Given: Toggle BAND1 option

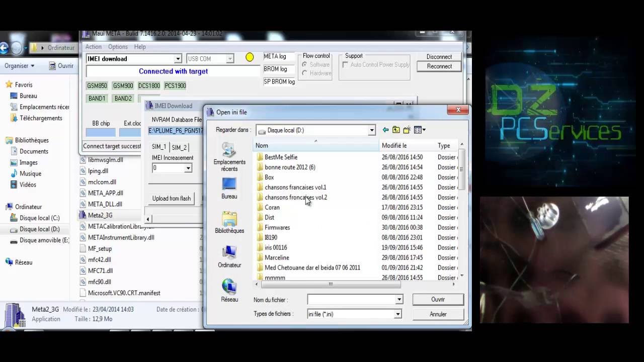Looking at the screenshot, I should [97, 99].
